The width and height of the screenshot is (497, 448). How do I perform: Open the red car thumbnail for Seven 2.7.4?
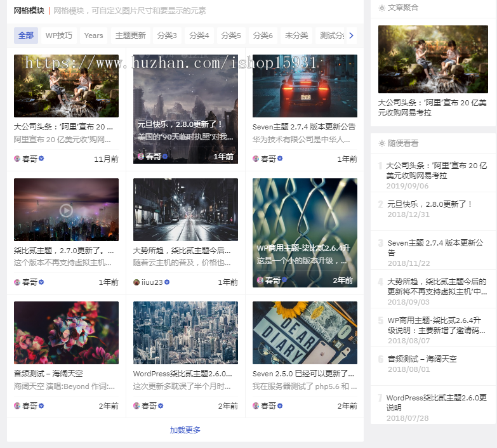tap(305, 86)
